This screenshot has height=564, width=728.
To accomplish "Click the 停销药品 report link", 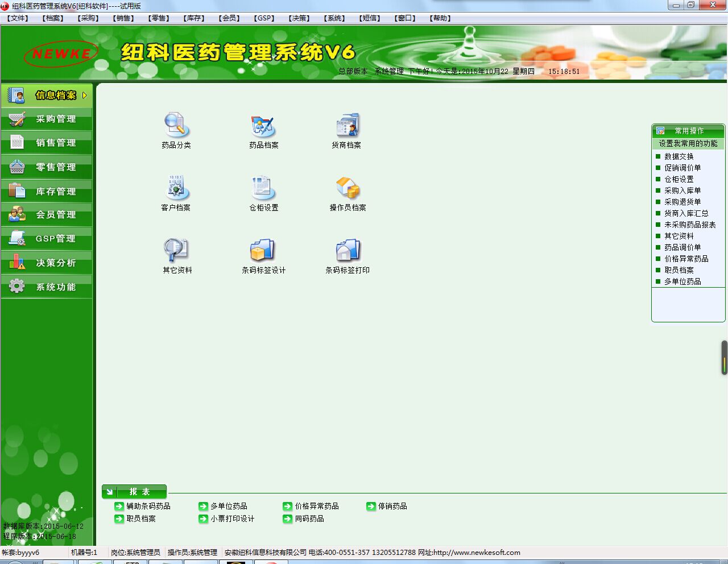I will tap(392, 506).
